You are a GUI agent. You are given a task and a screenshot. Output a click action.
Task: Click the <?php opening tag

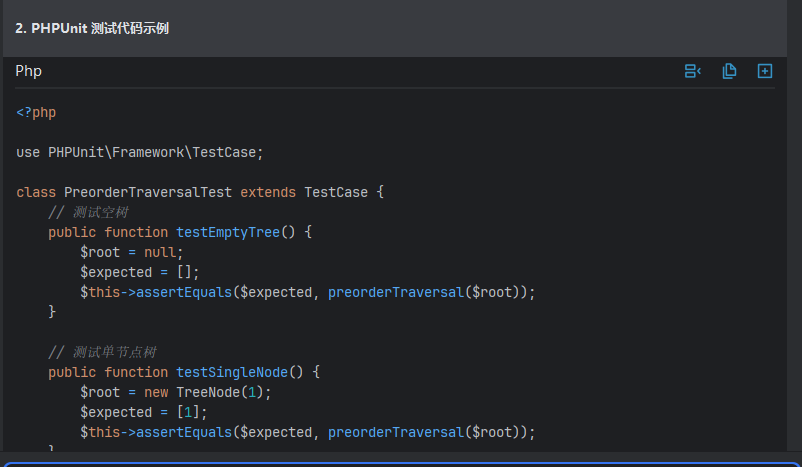coord(36,112)
